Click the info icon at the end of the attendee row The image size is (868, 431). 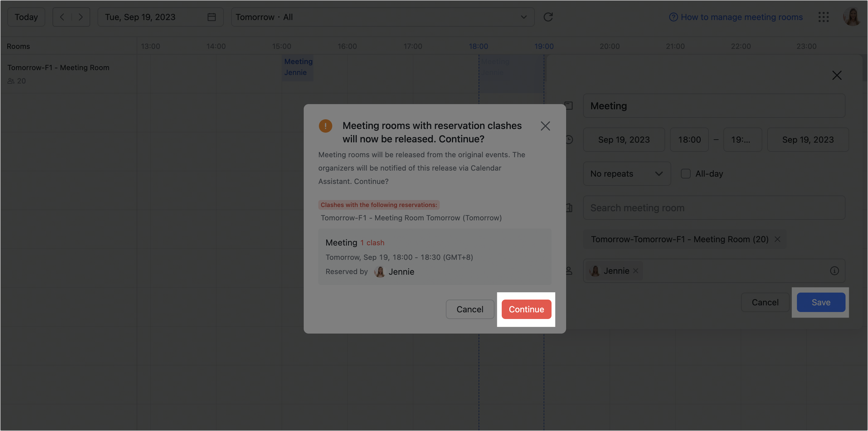tap(834, 271)
